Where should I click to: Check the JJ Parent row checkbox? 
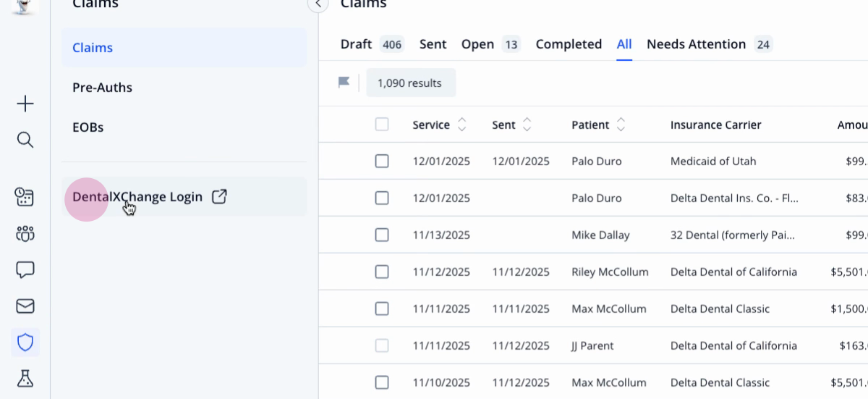[382, 346]
